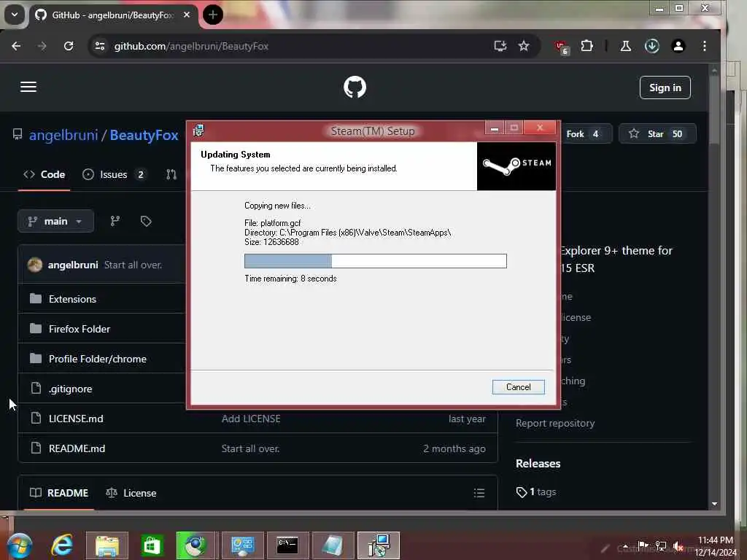Screen dimensions: 747x560
Task: Click the Steam logo in setup dialog
Action: pyautogui.click(x=516, y=166)
